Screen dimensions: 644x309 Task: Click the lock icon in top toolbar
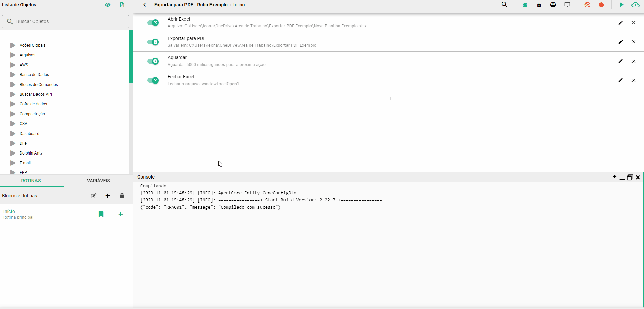point(539,5)
